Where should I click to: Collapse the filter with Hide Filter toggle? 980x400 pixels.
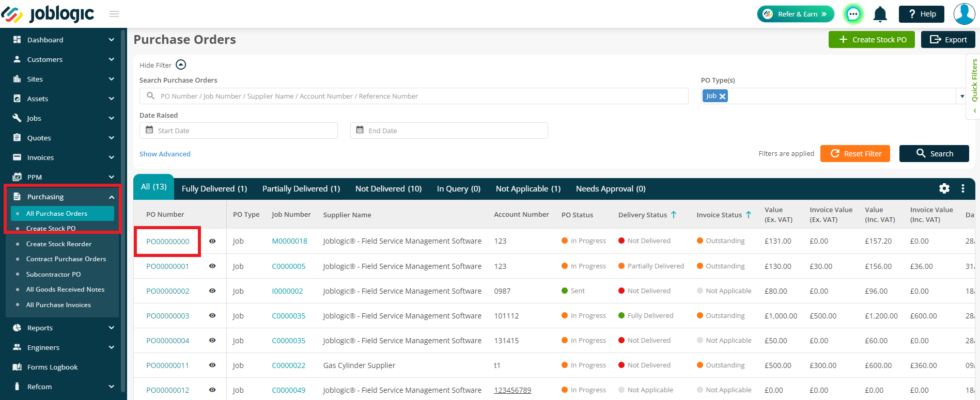[x=181, y=65]
